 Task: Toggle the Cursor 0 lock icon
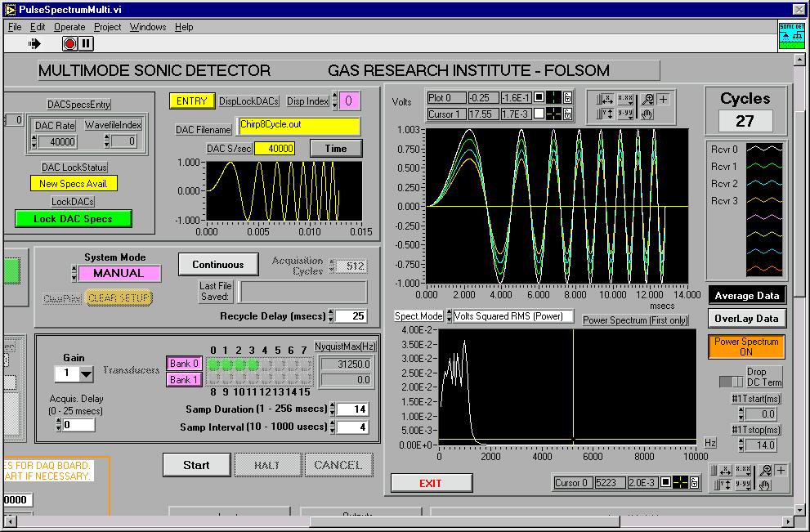coord(694,482)
